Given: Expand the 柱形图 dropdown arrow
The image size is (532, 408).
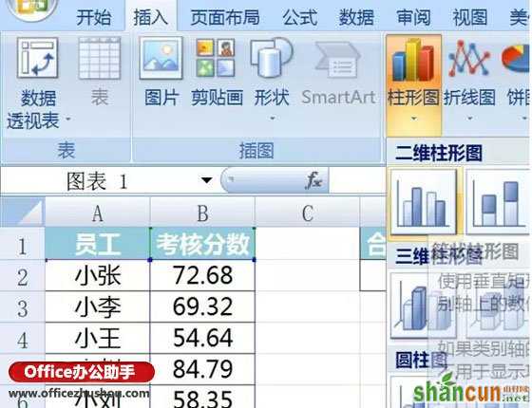Looking at the screenshot, I should point(413,119).
